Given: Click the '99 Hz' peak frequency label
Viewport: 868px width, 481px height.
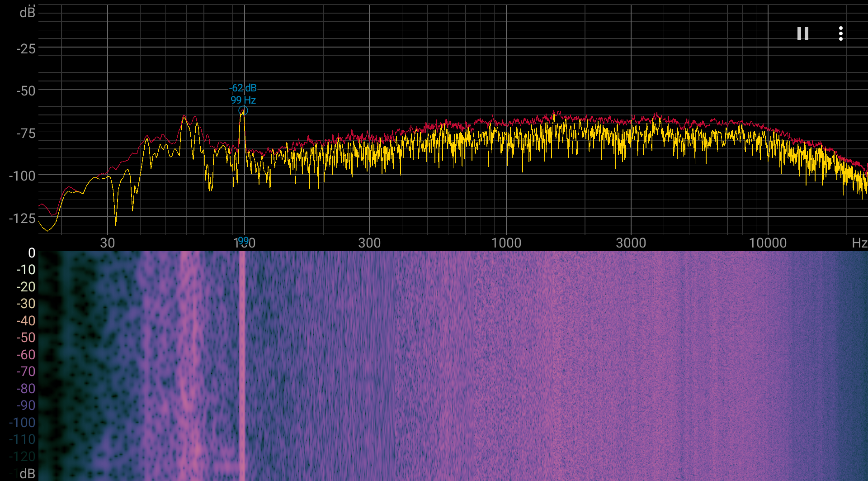Looking at the screenshot, I should [243, 100].
